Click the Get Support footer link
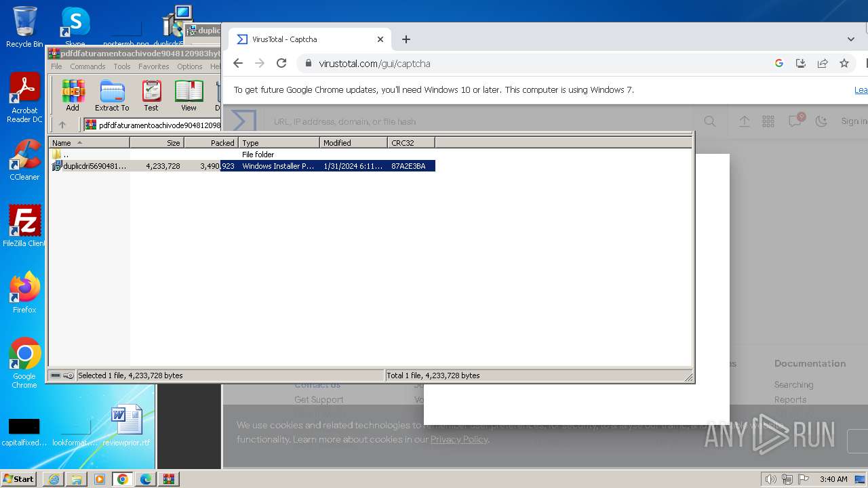The width and height of the screenshot is (868, 488). 319,400
